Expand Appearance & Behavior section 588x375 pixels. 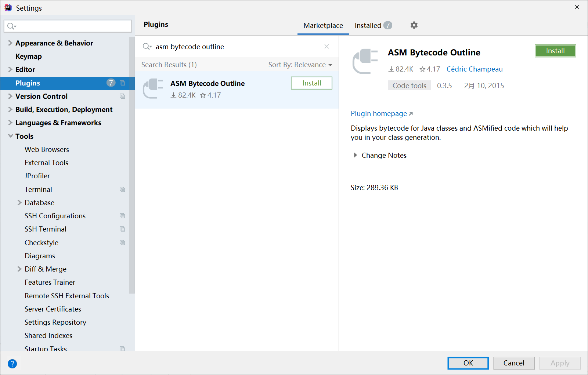10,43
